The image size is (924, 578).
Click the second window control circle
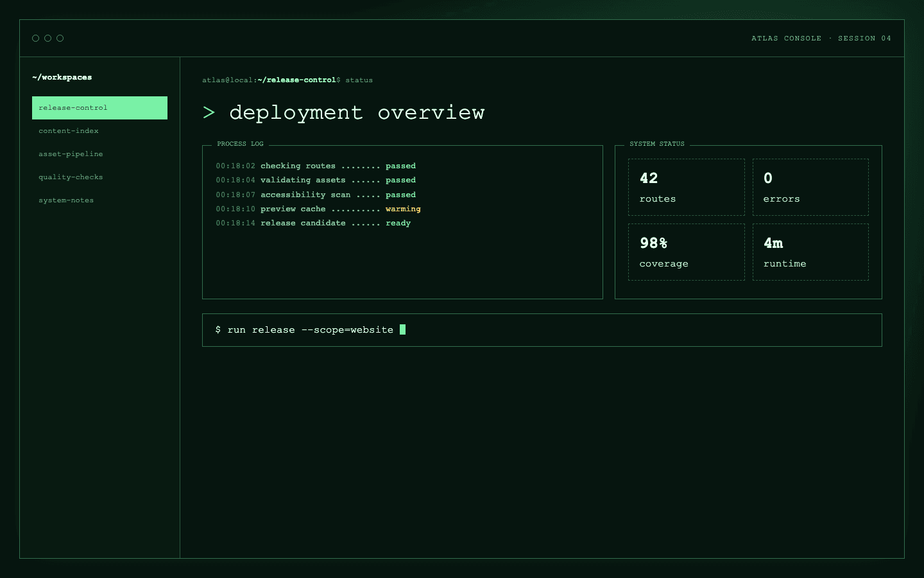pos(47,39)
